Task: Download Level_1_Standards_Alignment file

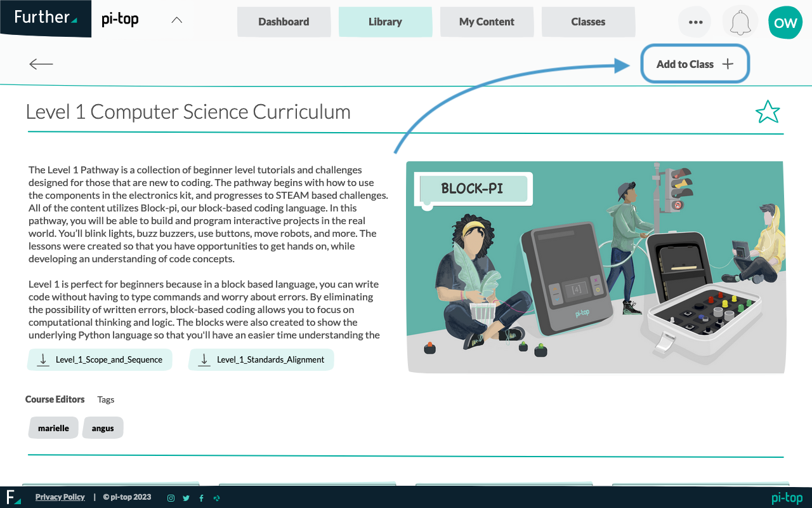Action: [x=261, y=359]
